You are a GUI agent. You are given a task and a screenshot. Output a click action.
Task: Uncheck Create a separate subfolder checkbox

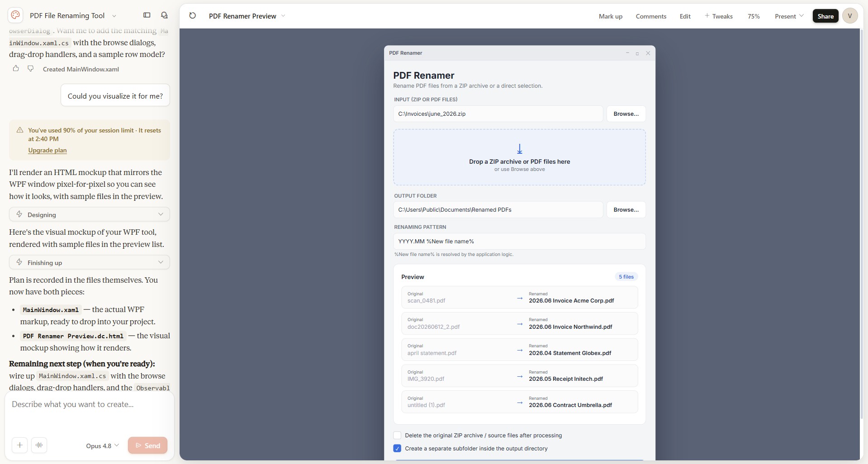tap(397, 449)
